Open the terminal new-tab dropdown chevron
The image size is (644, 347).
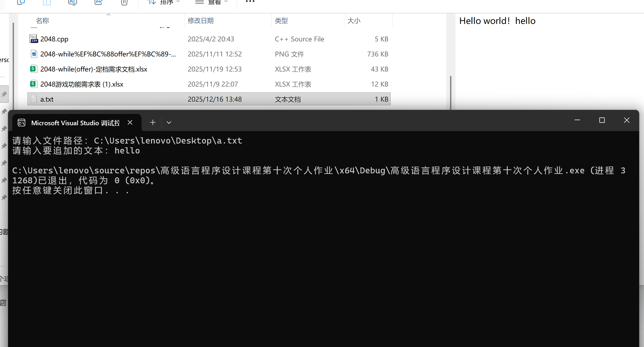(x=169, y=123)
